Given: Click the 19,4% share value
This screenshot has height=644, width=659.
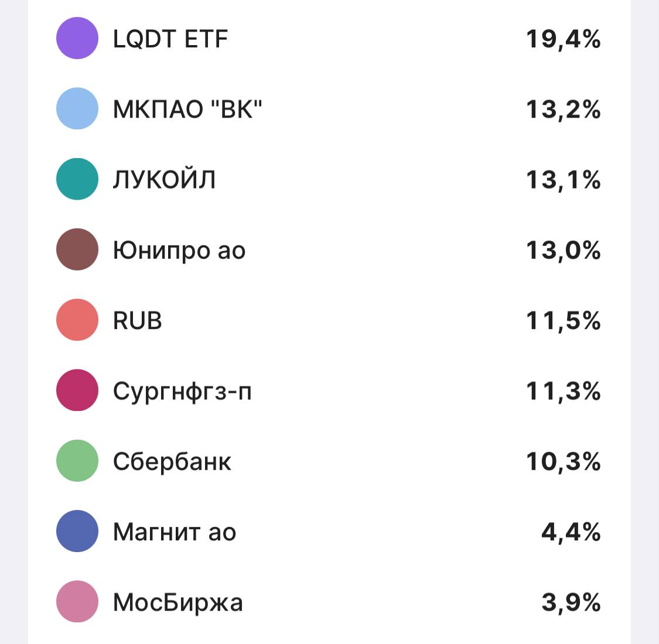Looking at the screenshot, I should [563, 39].
